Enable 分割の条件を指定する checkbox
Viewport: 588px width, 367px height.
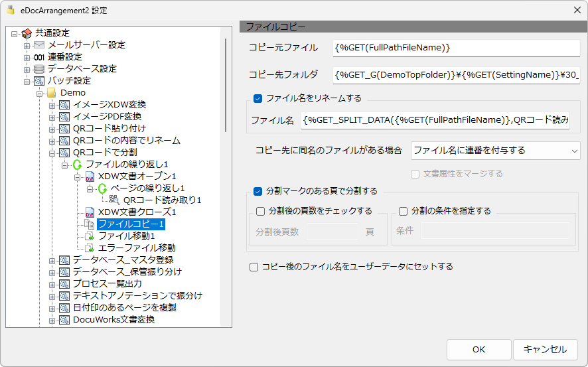click(x=403, y=211)
